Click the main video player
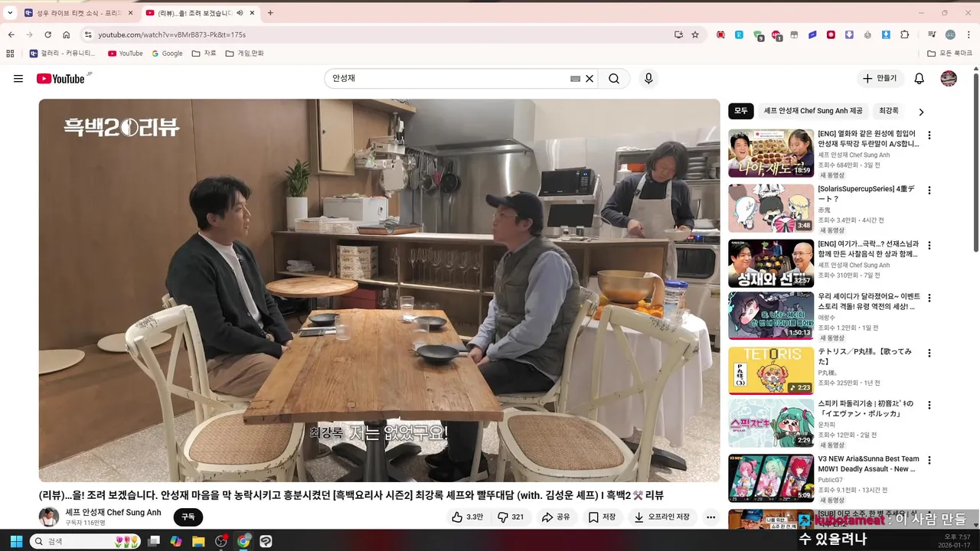This screenshot has height=551, width=980. coord(380,290)
